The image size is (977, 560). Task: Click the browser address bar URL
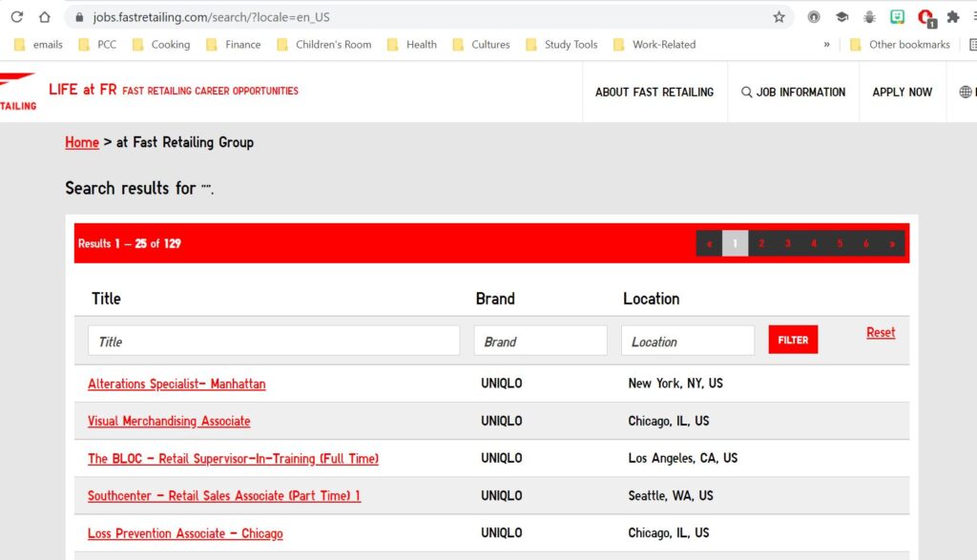[x=211, y=17]
